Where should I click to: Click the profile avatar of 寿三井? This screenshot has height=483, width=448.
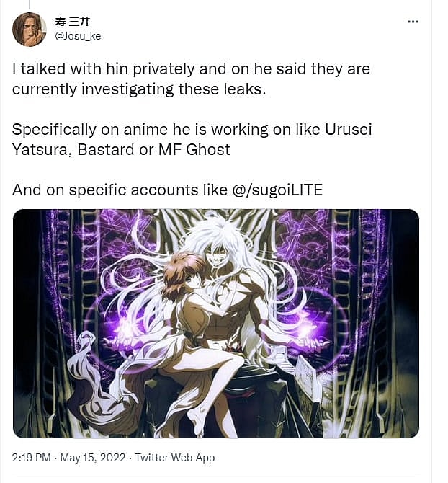point(30,30)
